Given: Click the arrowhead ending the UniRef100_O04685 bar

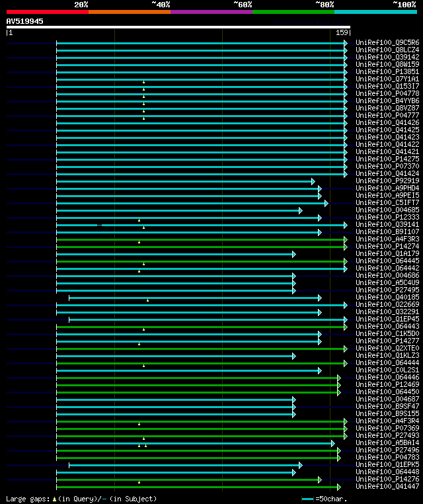Looking at the screenshot, I should click(x=301, y=210).
